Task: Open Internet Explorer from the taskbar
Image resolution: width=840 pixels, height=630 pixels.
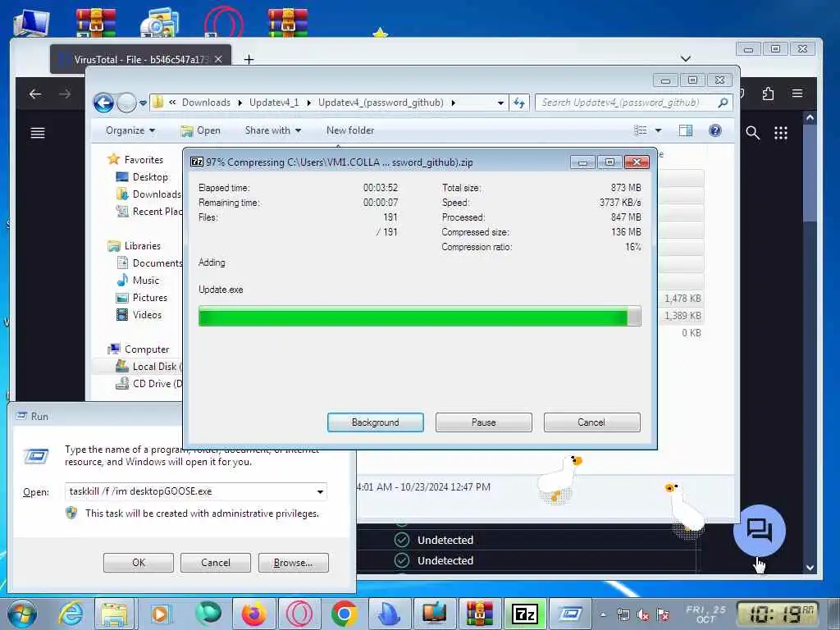Action: click(71, 614)
